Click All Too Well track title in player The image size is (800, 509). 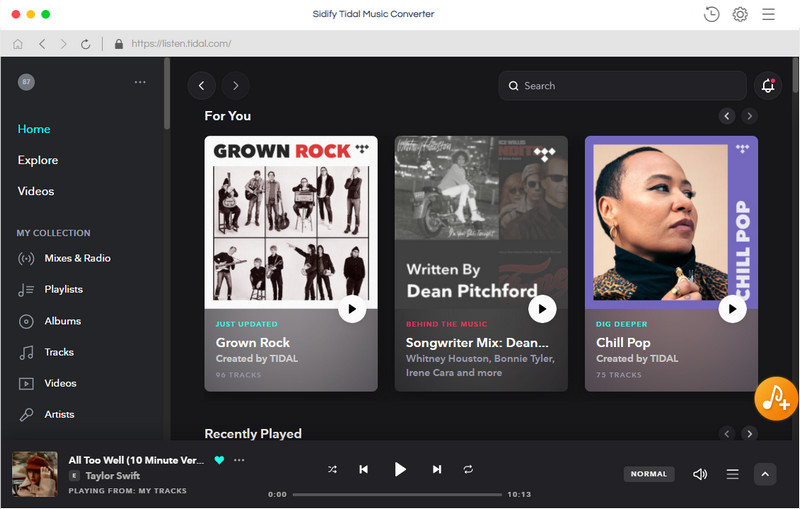tap(136, 460)
